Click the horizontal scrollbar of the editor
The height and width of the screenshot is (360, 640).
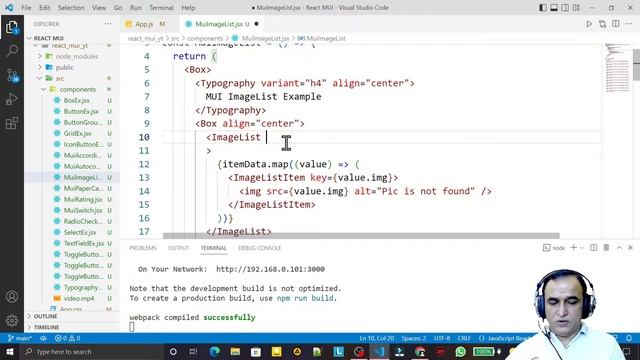click(x=361, y=236)
